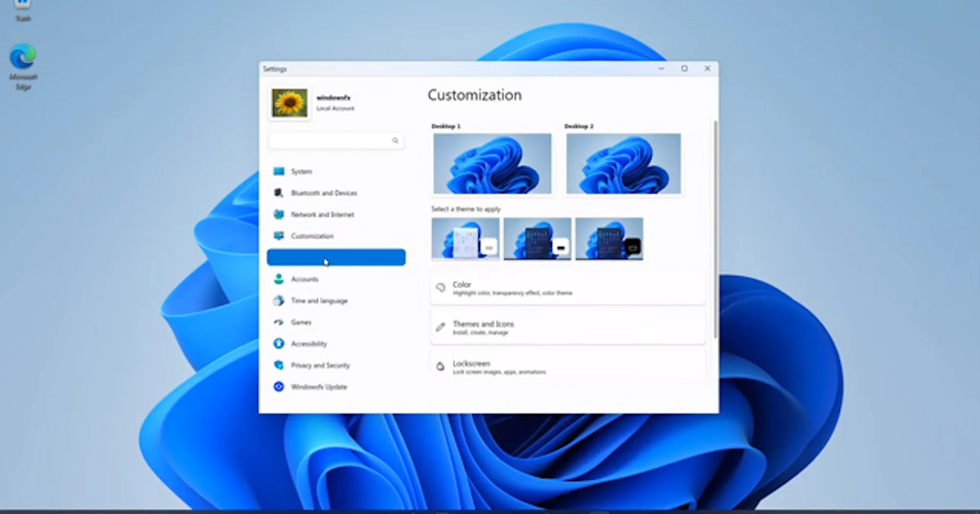Click the Color palette icon

click(x=441, y=288)
